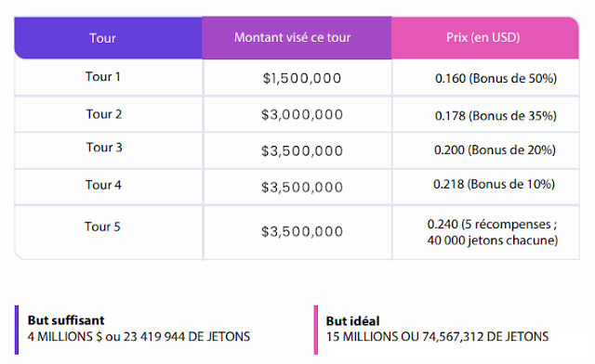This screenshot has width=595, height=364.
Task: Select the '74,567,312 DE JETONS' line
Action: [485, 337]
